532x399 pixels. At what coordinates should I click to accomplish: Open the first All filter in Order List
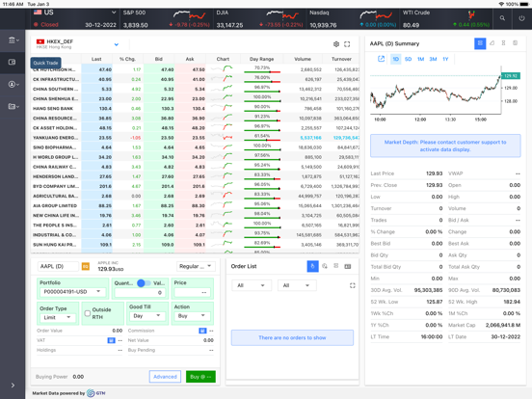[x=252, y=285]
